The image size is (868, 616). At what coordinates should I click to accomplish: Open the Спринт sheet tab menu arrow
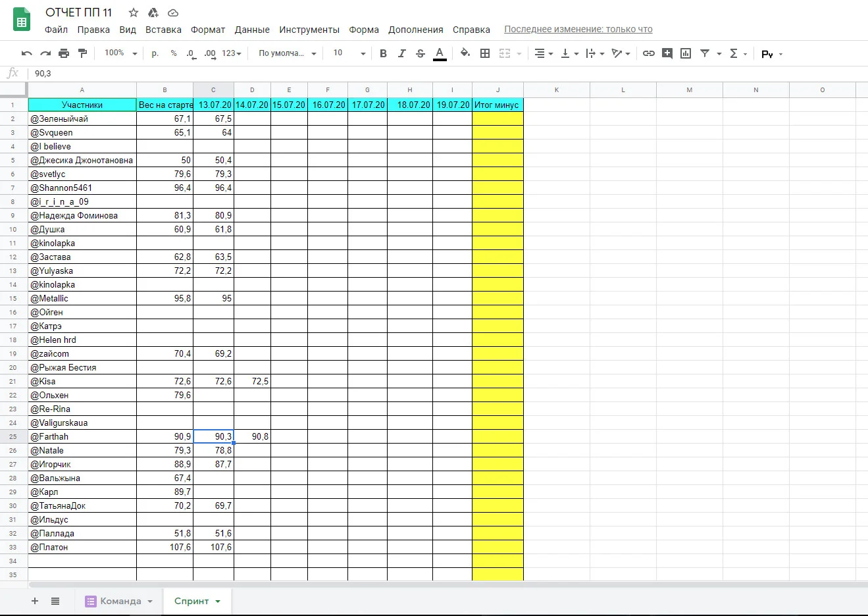click(x=218, y=602)
